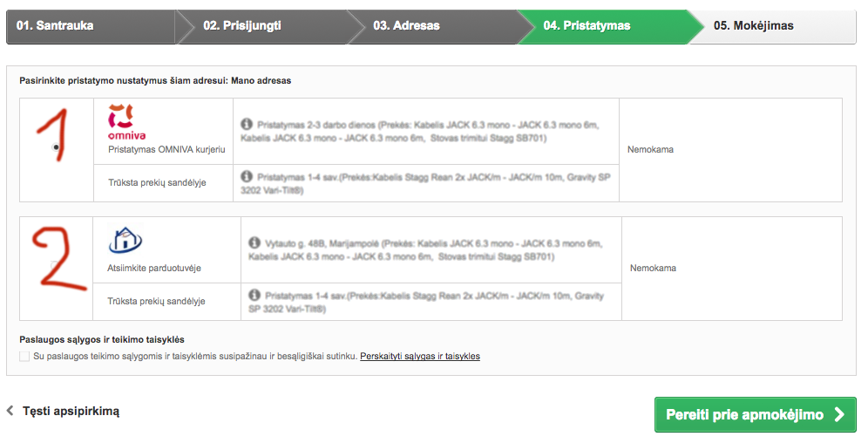Image resolution: width=868 pixels, height=443 pixels.
Task: Click left chevron beside Tęsti apsipirkimą
Action: tap(10, 411)
